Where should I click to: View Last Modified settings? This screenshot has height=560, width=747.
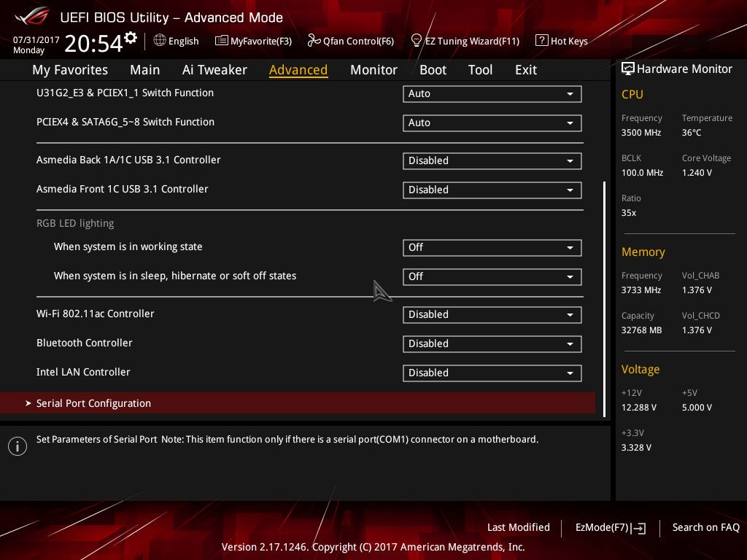(x=519, y=527)
